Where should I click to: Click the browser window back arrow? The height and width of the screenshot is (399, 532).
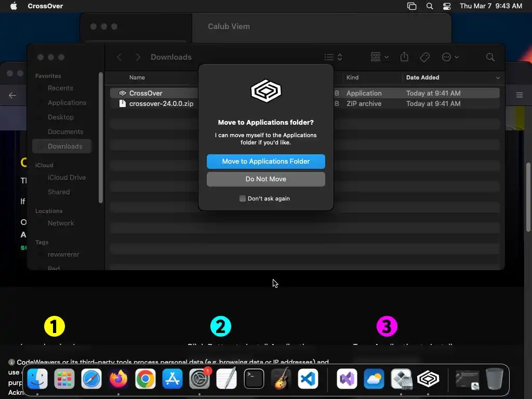coord(12,96)
